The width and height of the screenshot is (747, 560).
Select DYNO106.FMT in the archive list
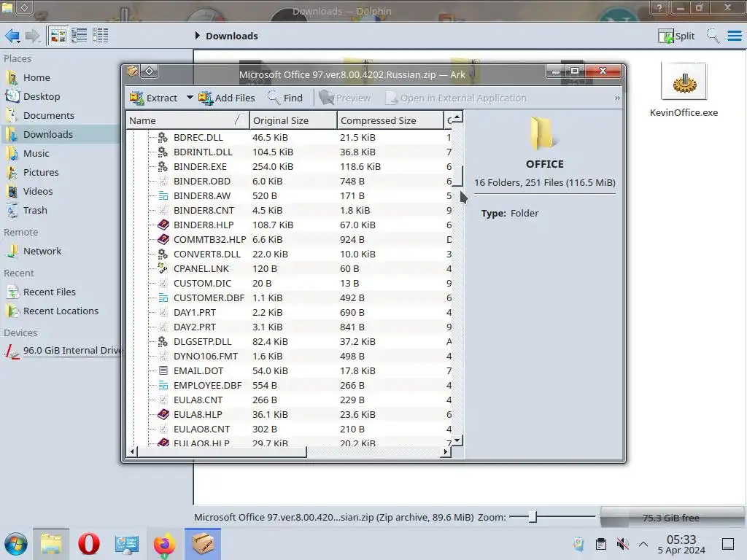tap(206, 356)
